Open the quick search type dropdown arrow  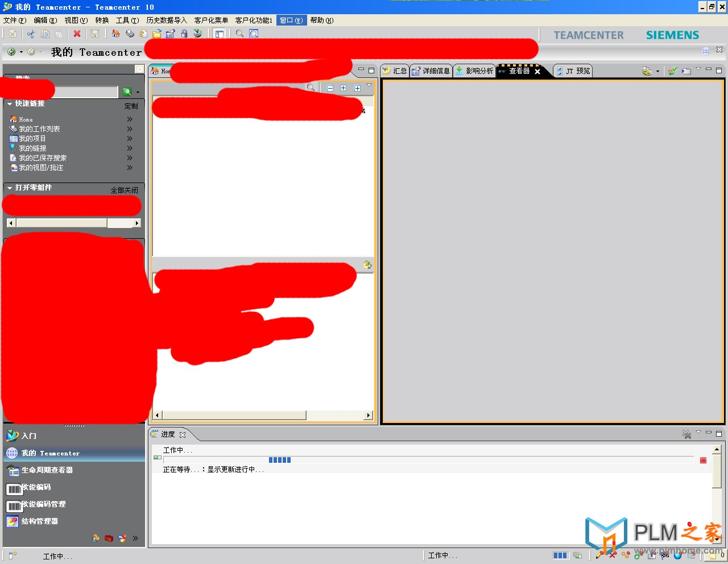(138, 92)
